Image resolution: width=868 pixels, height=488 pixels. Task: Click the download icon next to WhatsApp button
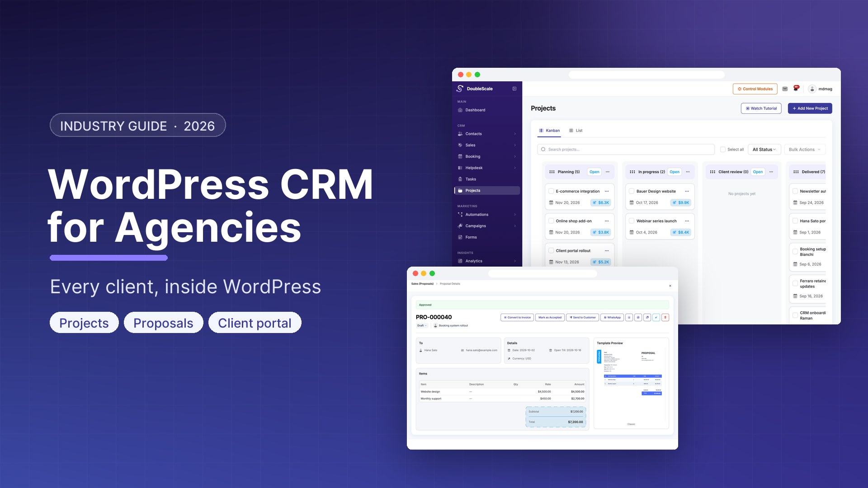point(629,318)
